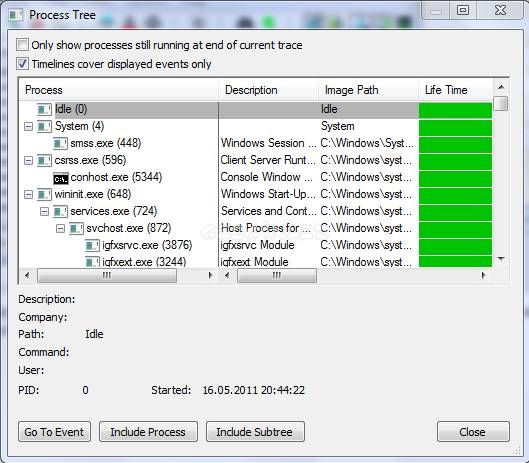Select svchost.exe (872) in the tree
Image resolution: width=529 pixels, height=463 pixels.
129,228
